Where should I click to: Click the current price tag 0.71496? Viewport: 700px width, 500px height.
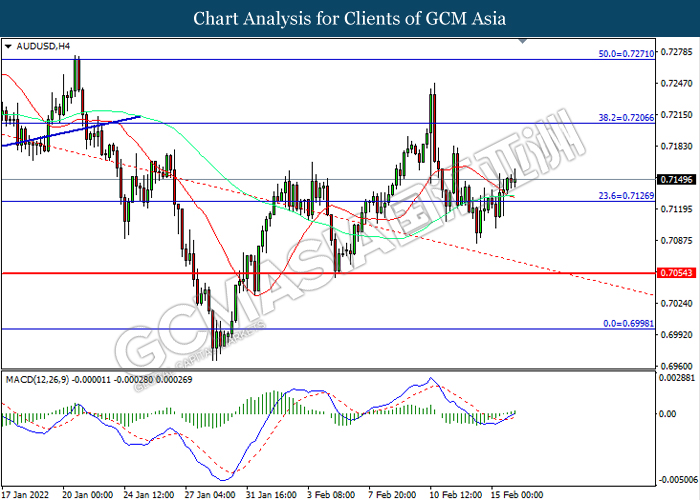point(676,179)
